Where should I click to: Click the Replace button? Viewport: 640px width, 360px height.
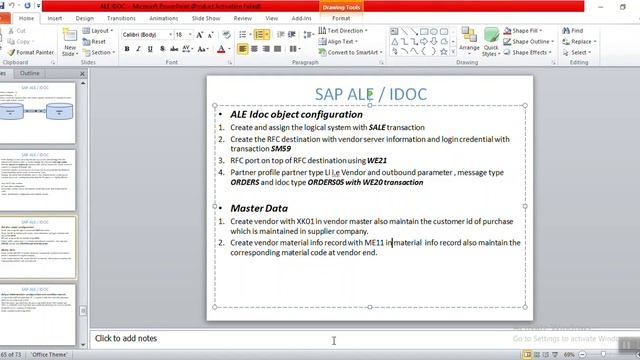579,42
